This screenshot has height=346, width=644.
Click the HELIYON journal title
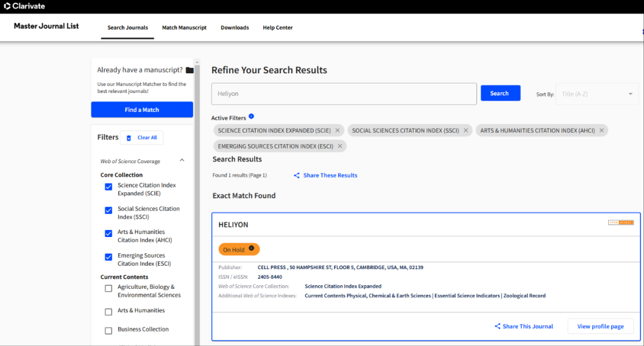(x=233, y=225)
